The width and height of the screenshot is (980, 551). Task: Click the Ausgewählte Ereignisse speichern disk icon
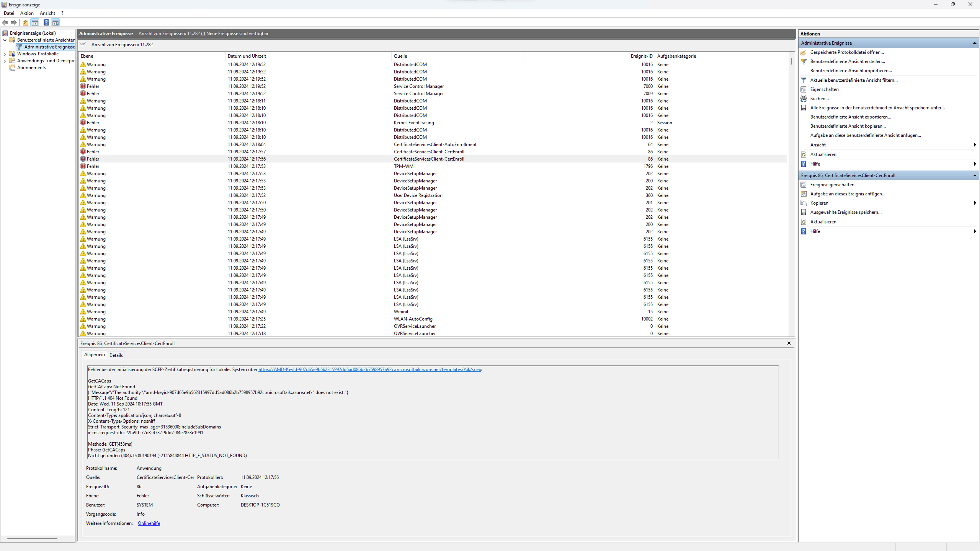click(803, 212)
